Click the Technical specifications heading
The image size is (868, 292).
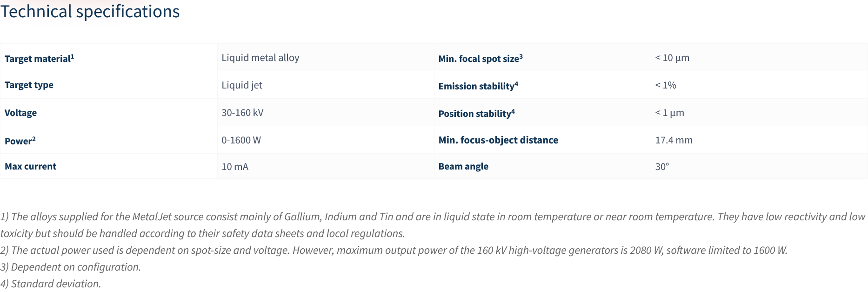coord(90,12)
